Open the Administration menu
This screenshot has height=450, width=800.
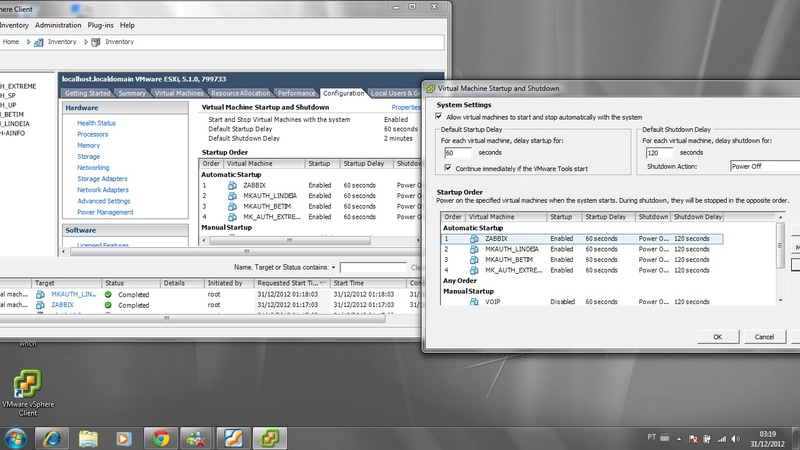pyautogui.click(x=58, y=25)
